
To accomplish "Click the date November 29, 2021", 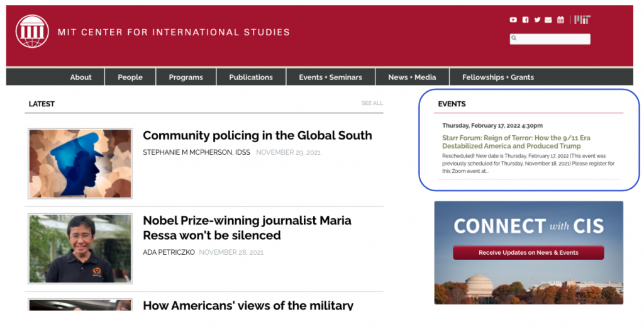I will point(288,152).
